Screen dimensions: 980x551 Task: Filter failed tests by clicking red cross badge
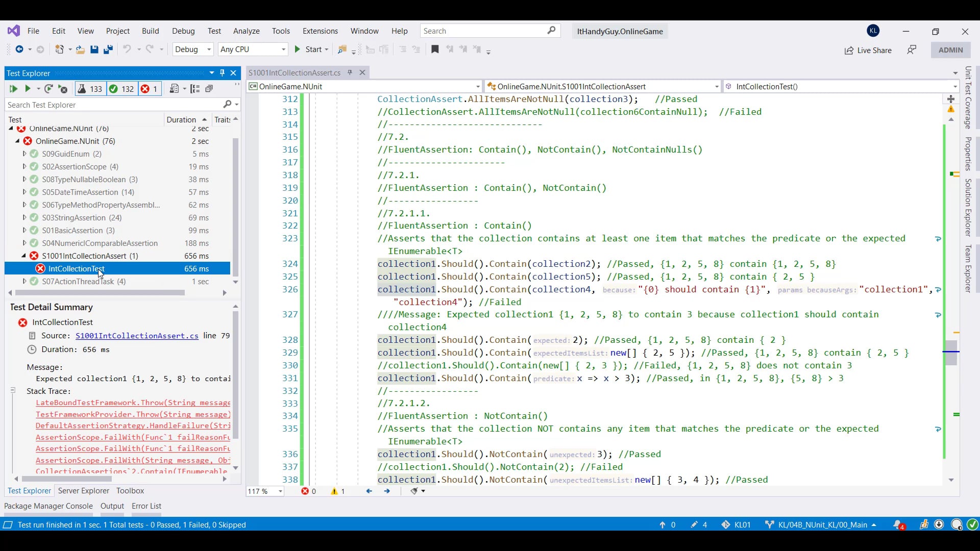[150, 89]
